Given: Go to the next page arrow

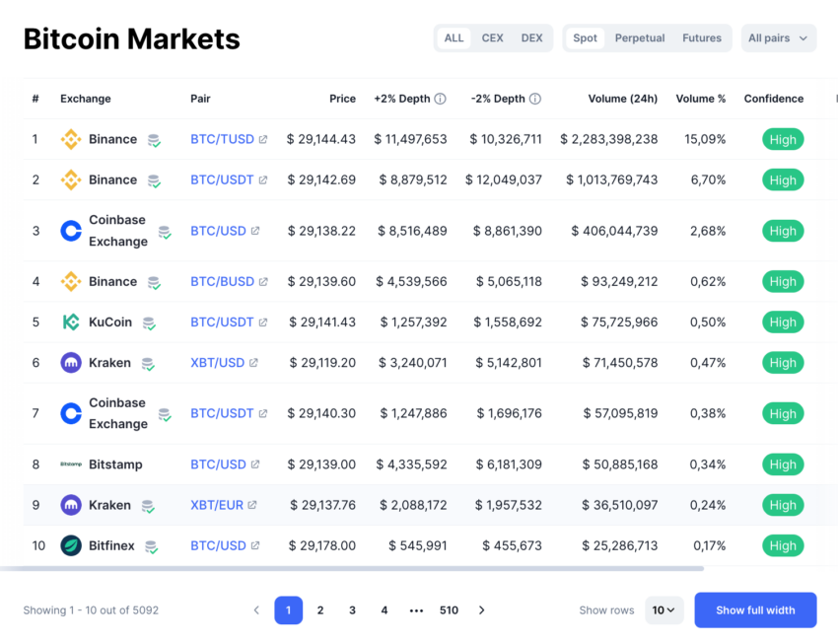Looking at the screenshot, I should [x=481, y=610].
